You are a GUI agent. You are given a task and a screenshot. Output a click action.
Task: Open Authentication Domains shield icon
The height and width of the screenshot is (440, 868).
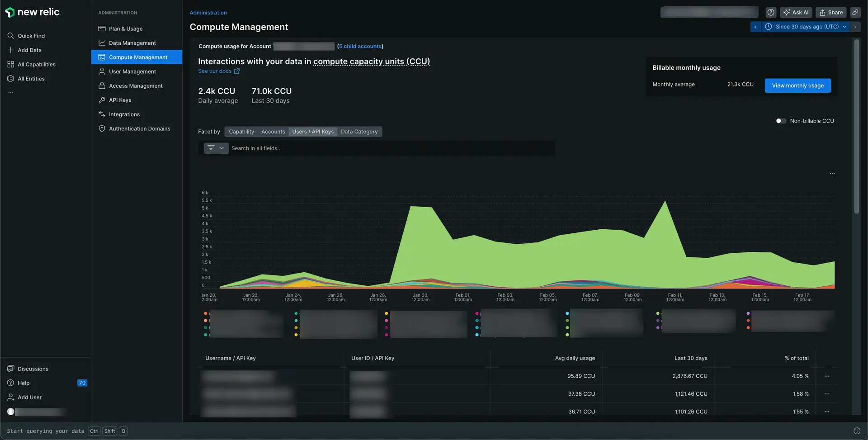pos(102,128)
